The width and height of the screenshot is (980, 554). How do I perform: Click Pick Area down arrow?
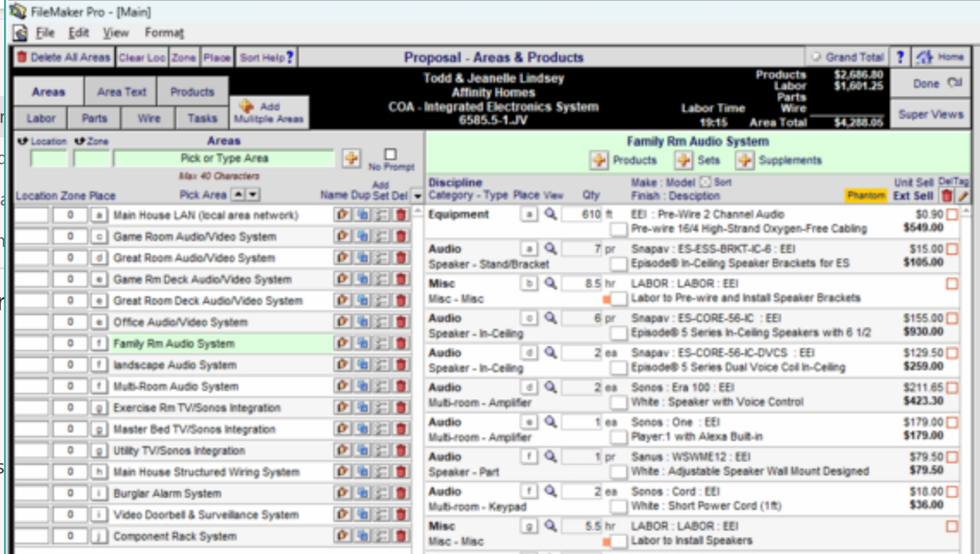pyautogui.click(x=252, y=194)
